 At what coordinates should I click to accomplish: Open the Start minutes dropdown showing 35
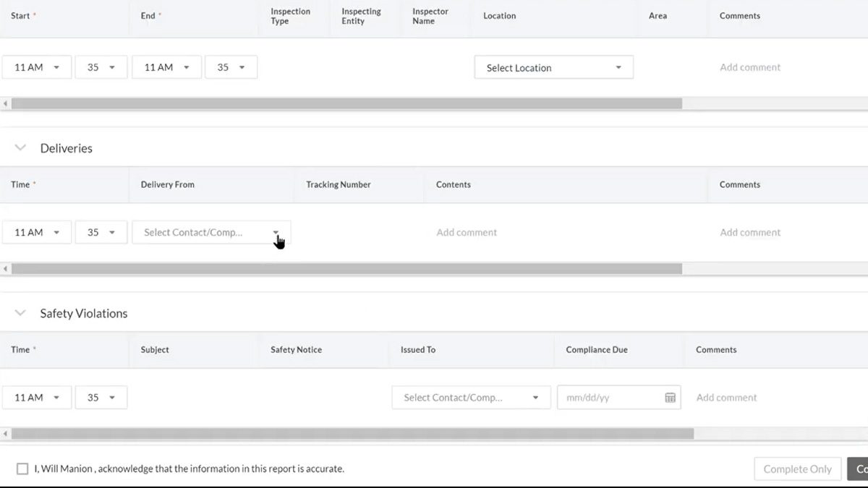click(x=101, y=67)
